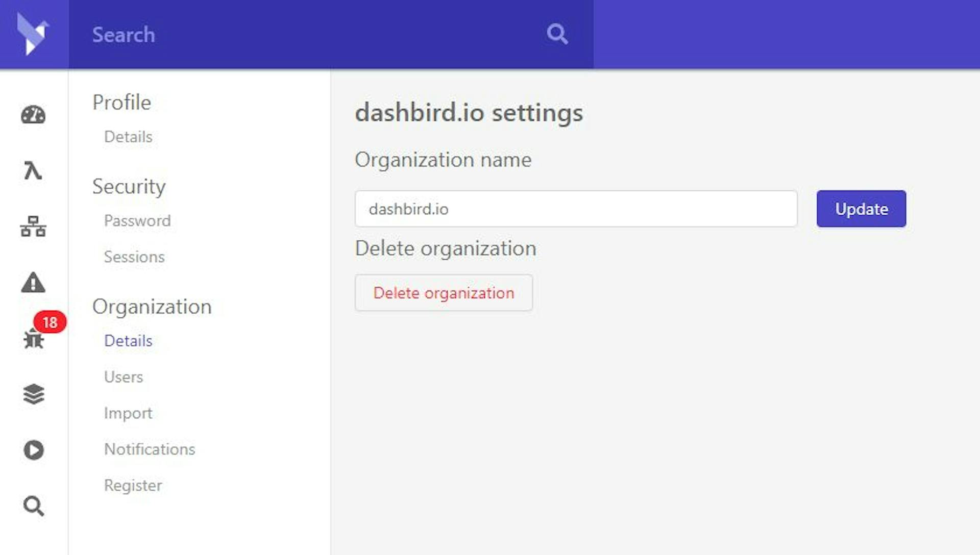
Task: Open the dashboard gauge icon
Action: pos(33,115)
